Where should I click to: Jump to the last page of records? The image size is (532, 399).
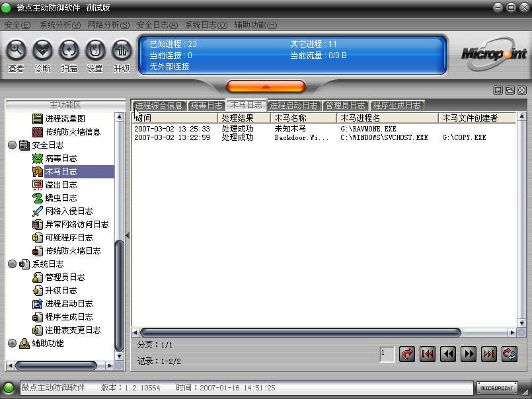point(489,354)
